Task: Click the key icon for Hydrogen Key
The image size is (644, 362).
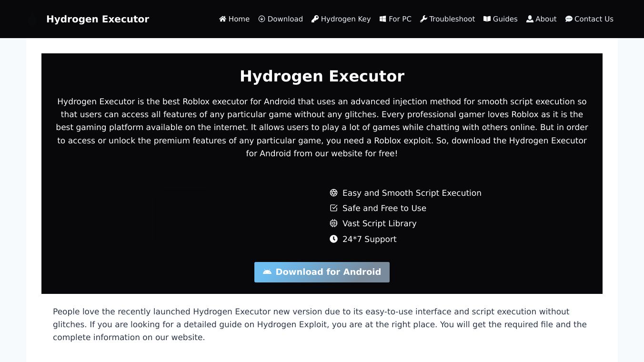Action: (315, 19)
